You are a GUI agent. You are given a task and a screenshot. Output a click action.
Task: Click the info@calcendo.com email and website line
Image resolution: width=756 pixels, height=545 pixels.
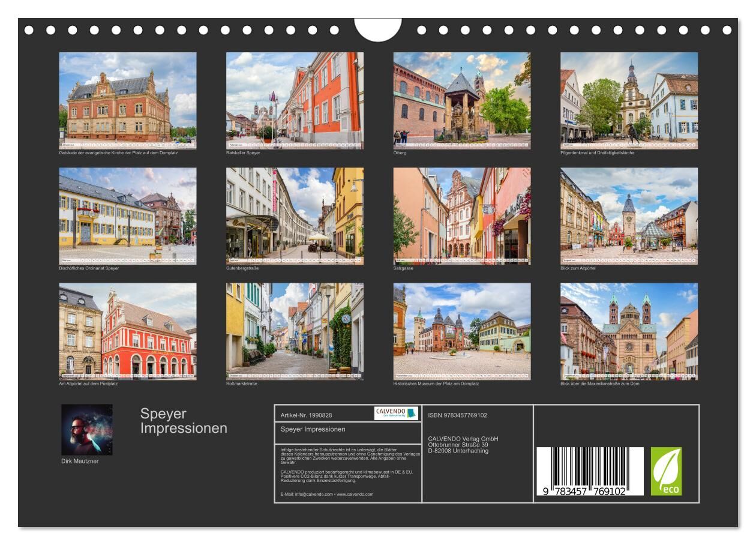point(327,494)
